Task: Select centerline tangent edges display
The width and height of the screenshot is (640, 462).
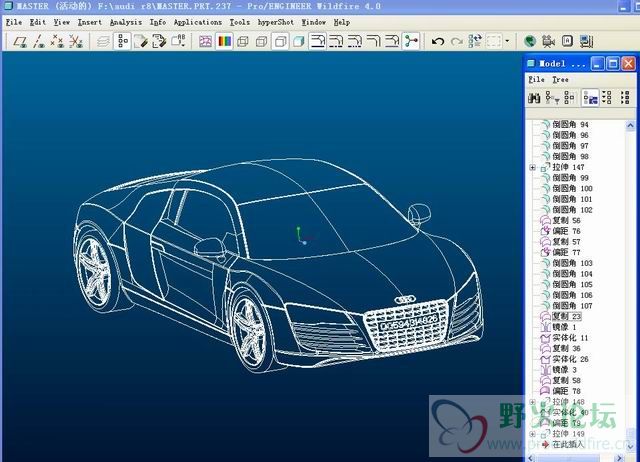Action: (x=336, y=41)
